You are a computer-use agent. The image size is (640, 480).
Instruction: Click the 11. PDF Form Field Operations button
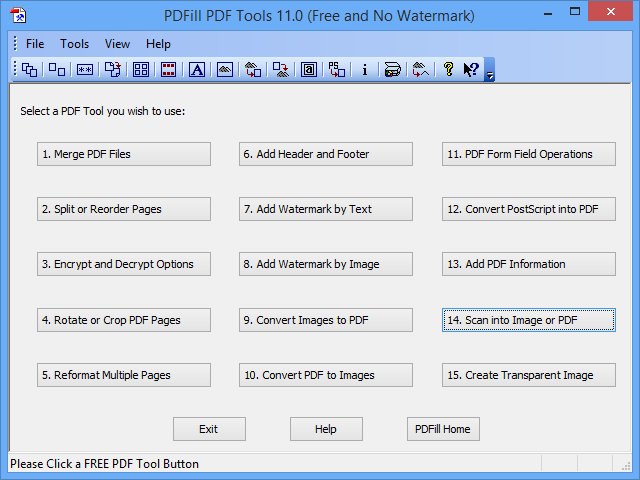coord(529,154)
